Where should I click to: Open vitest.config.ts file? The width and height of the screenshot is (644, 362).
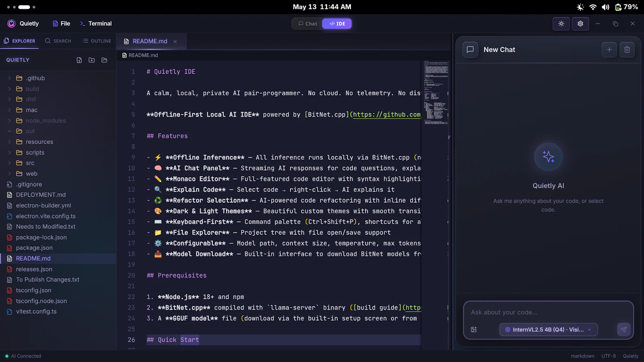click(58, 311)
